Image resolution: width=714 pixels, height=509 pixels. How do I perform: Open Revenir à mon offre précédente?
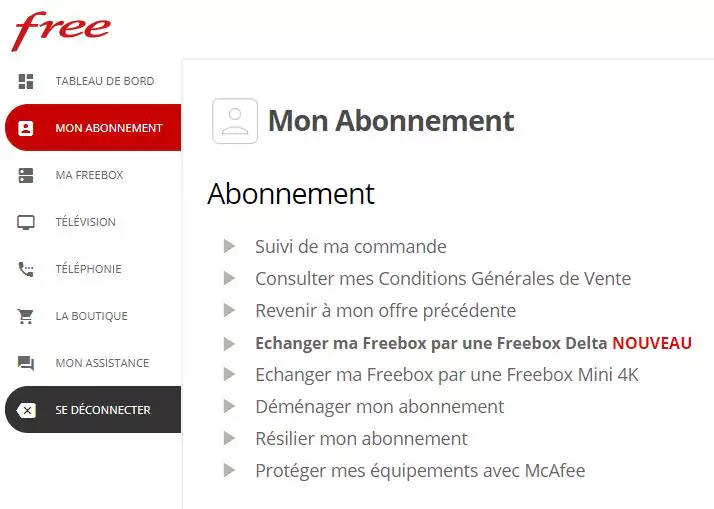[385, 310]
